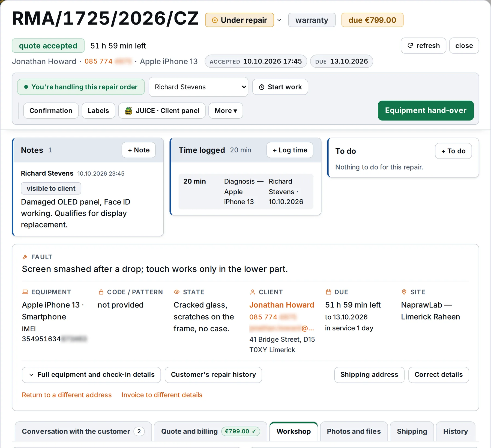Open the Jonathan Howard client link
The image size is (491, 448).
(x=282, y=305)
